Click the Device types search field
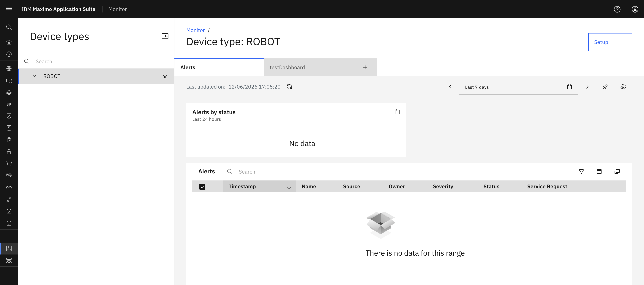 pos(96,61)
